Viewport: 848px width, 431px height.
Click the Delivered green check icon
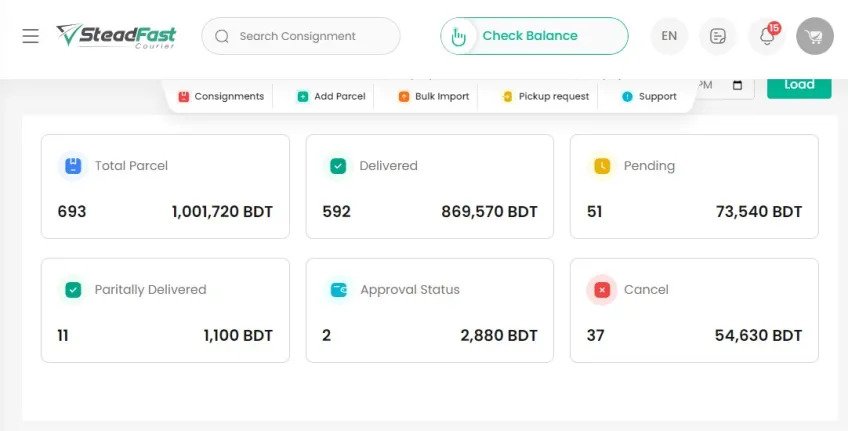click(338, 166)
